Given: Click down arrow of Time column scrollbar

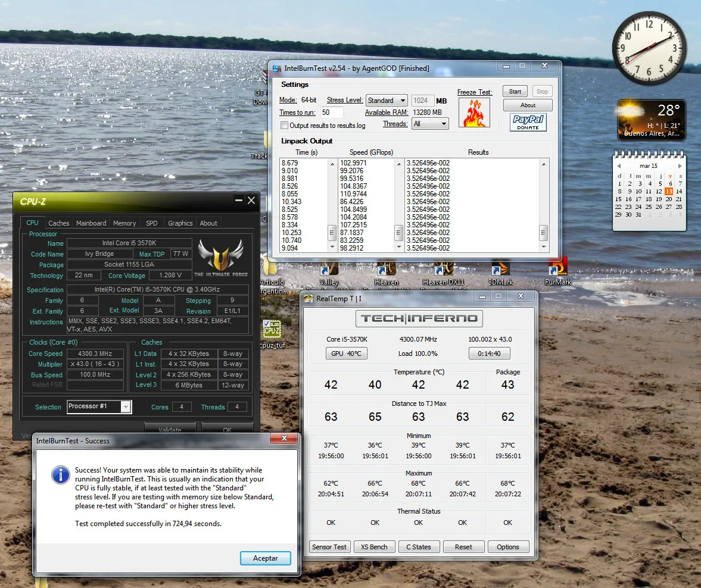Looking at the screenshot, I should [332, 247].
